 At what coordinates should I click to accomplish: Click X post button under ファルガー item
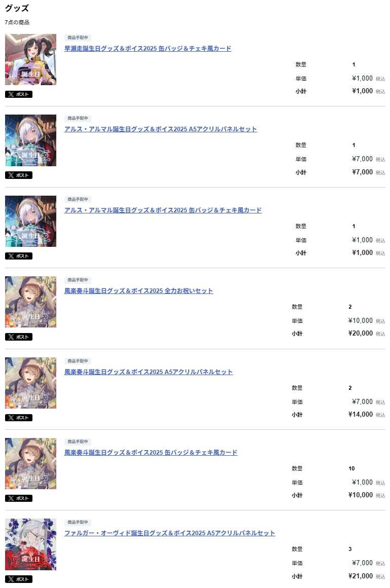click(x=19, y=579)
